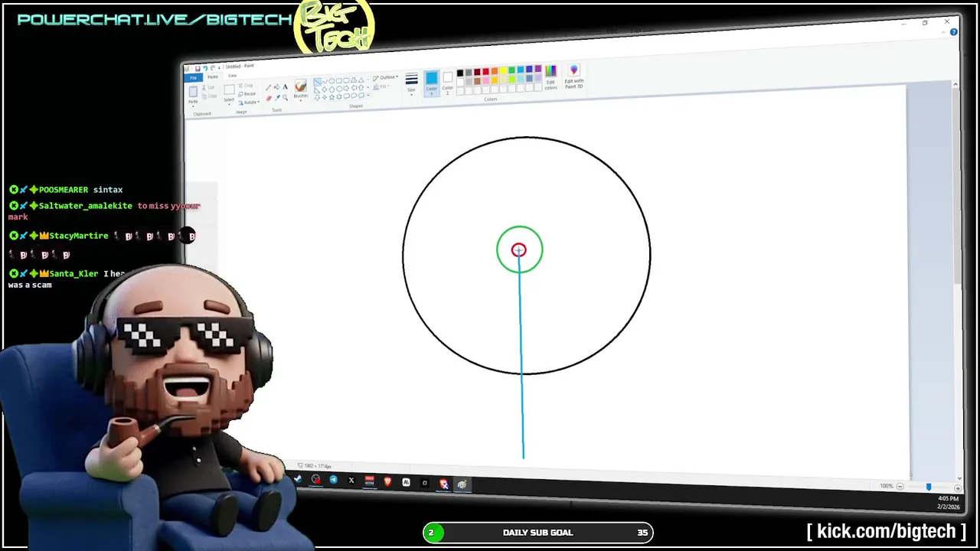Open Steam from the taskbar
Screen dimensions: 980x551
[298, 479]
